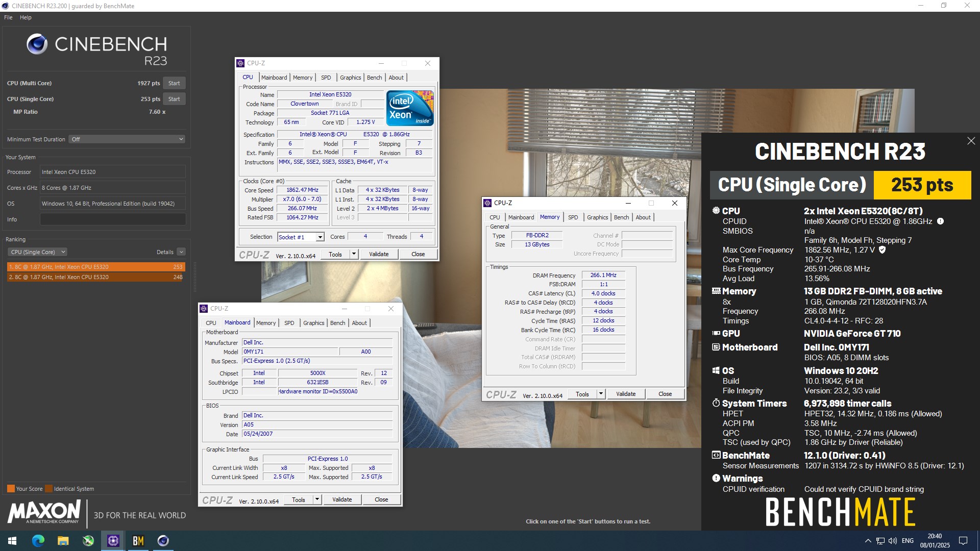Click Close button in top CPU-Z window
This screenshot has width=980, height=551.
[x=418, y=254]
